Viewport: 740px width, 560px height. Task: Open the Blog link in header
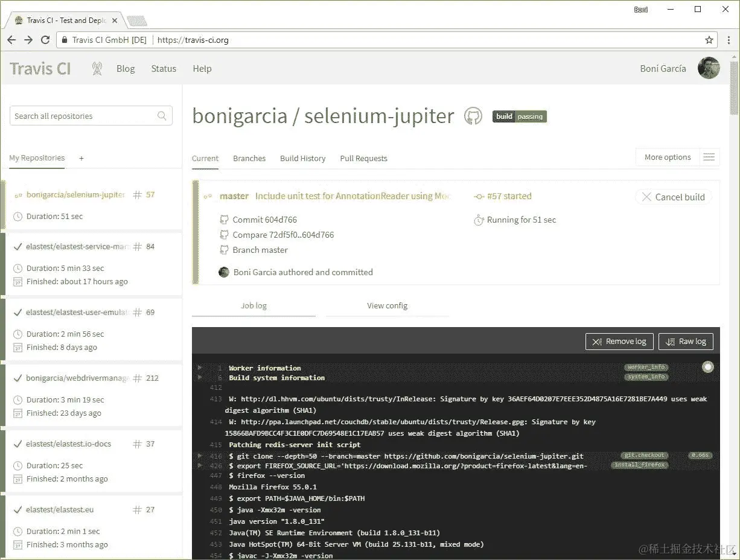pos(126,69)
